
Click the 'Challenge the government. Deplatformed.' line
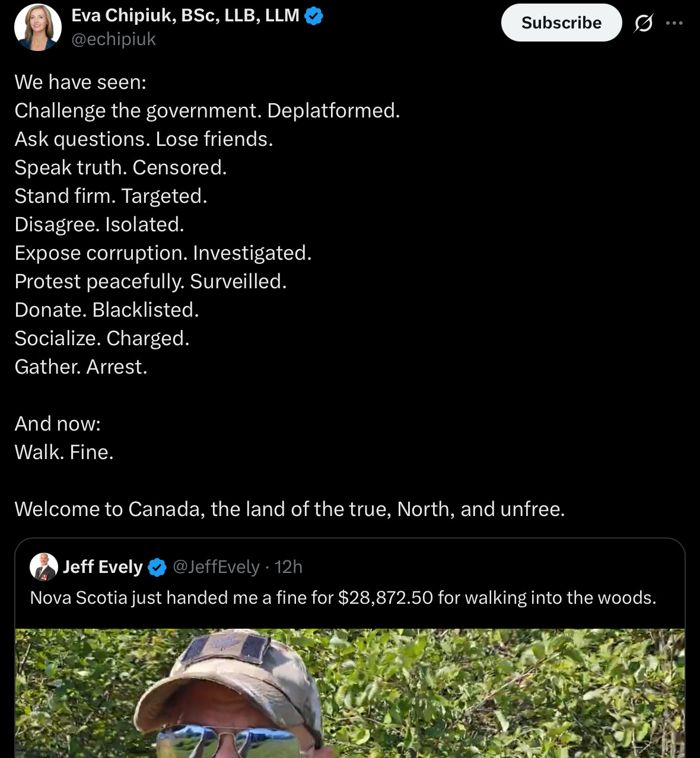click(207, 110)
